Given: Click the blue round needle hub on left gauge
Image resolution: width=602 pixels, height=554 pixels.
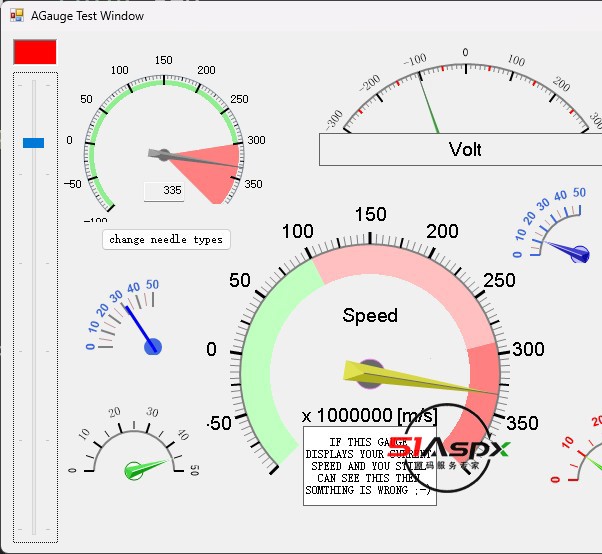Looking at the screenshot, I should (x=153, y=347).
